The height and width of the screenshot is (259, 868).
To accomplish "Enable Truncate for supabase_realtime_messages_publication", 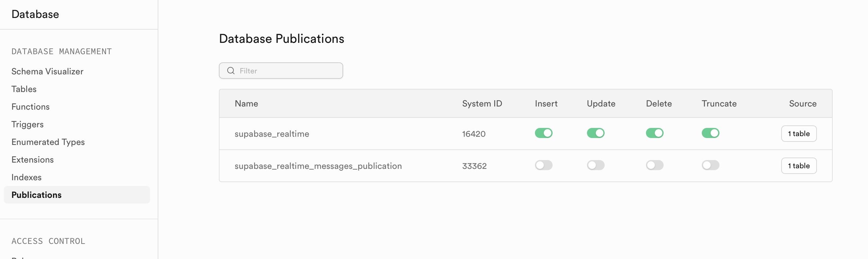I will pyautogui.click(x=710, y=165).
